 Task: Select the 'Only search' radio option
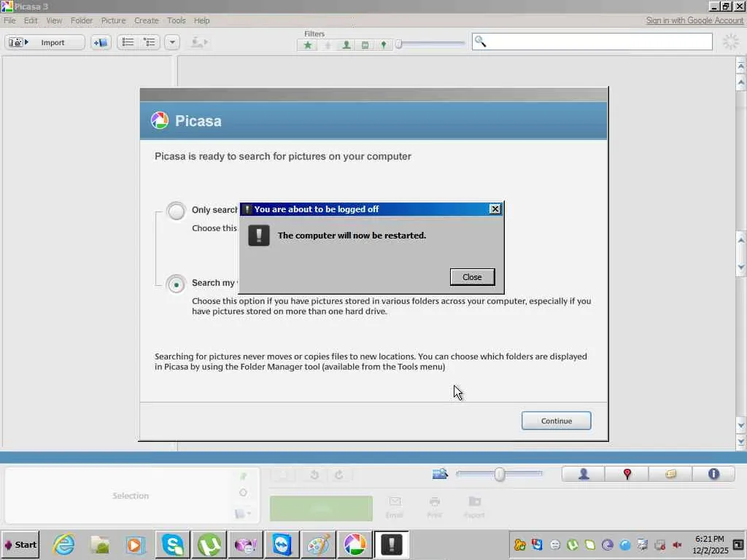click(x=177, y=211)
